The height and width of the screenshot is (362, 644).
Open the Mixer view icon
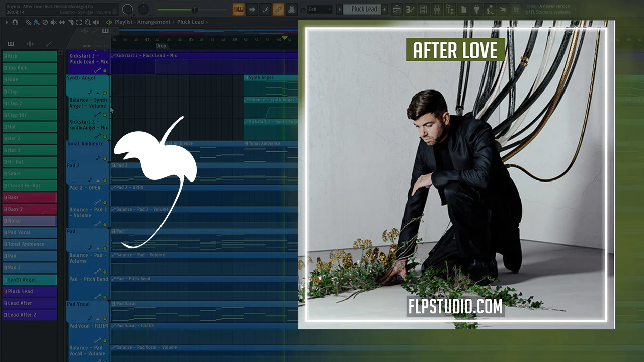[437, 9]
